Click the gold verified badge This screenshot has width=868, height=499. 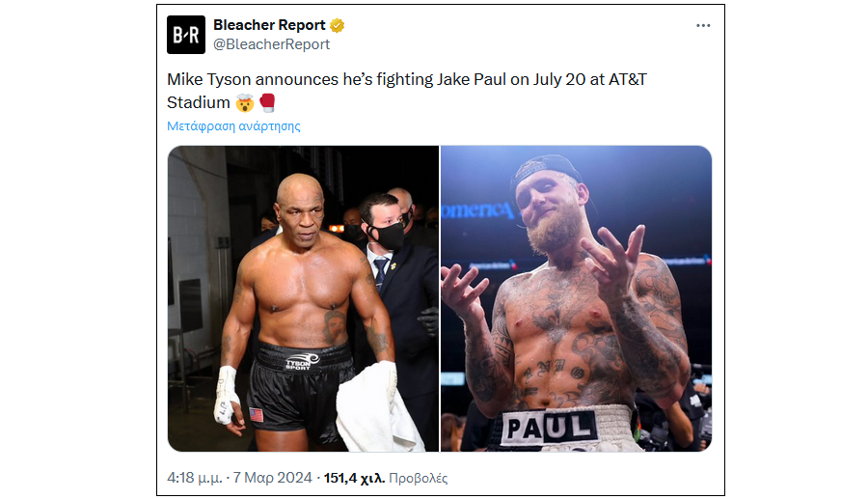(x=339, y=26)
